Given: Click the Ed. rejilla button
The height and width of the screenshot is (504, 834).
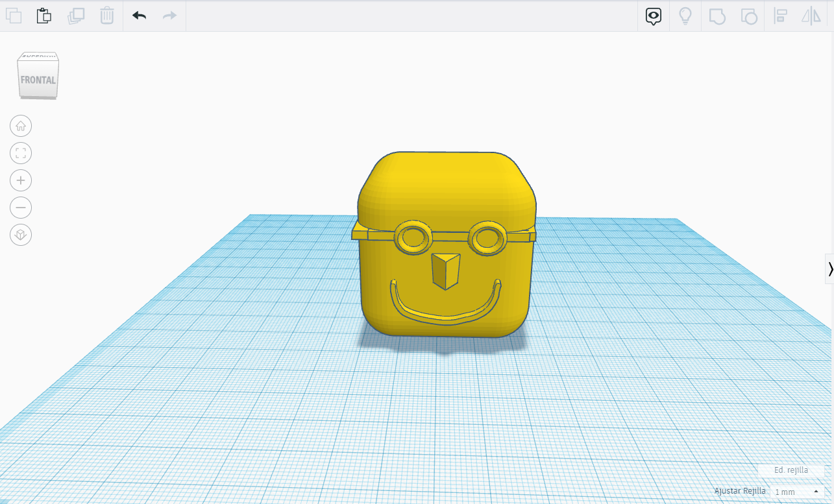Looking at the screenshot, I should click(x=791, y=470).
